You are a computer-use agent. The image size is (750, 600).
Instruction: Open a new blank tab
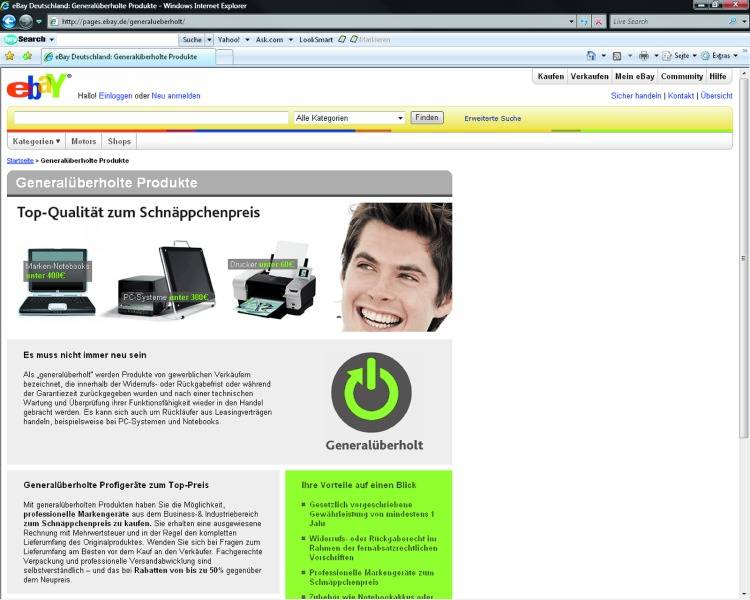[225, 57]
